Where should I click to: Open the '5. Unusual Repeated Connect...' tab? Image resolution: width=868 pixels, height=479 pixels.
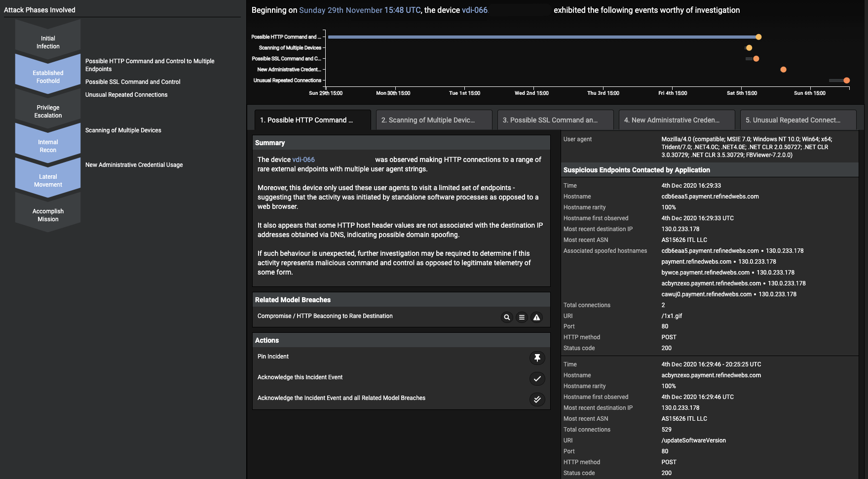click(798, 120)
